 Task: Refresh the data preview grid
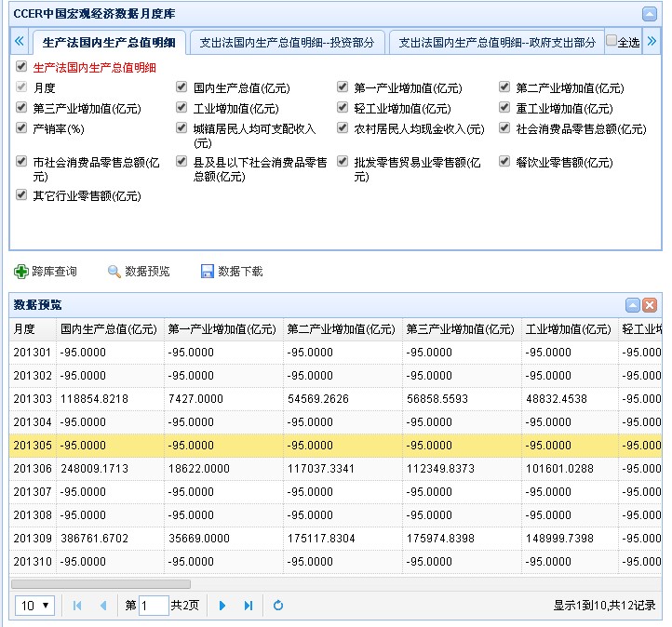click(x=278, y=606)
